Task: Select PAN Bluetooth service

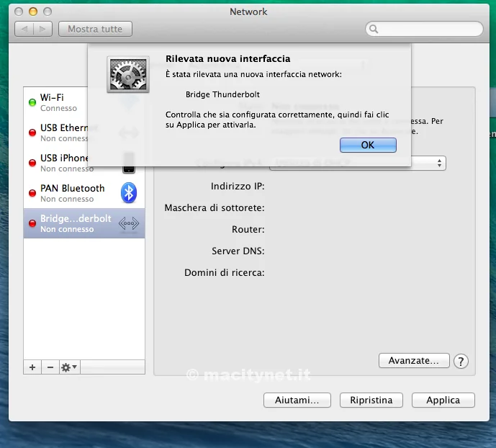Action: (x=84, y=193)
